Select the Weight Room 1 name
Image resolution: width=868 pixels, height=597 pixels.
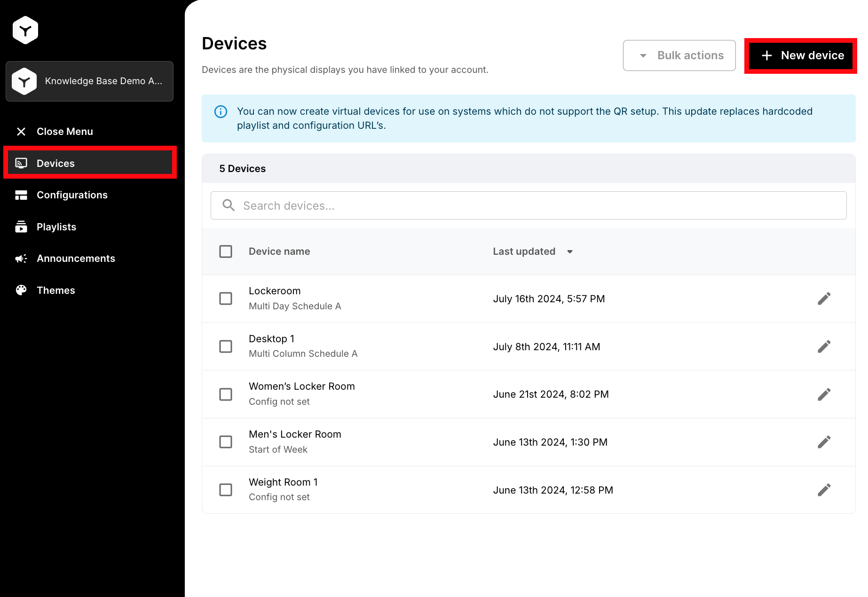pyautogui.click(x=283, y=482)
